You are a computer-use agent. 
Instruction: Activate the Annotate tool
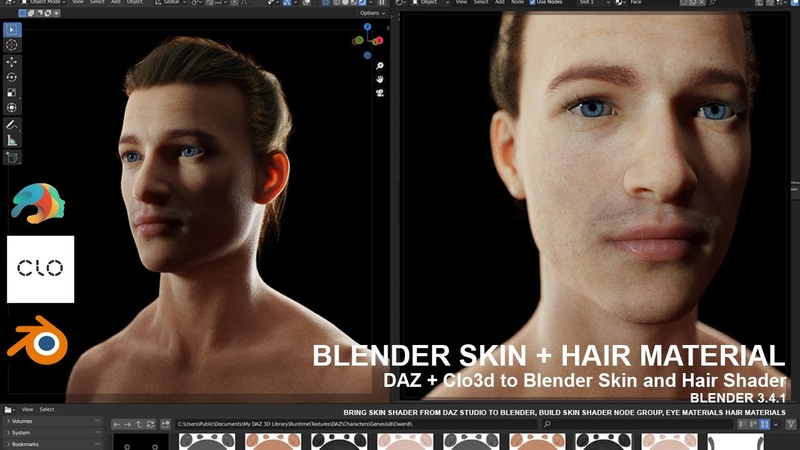tap(12, 124)
